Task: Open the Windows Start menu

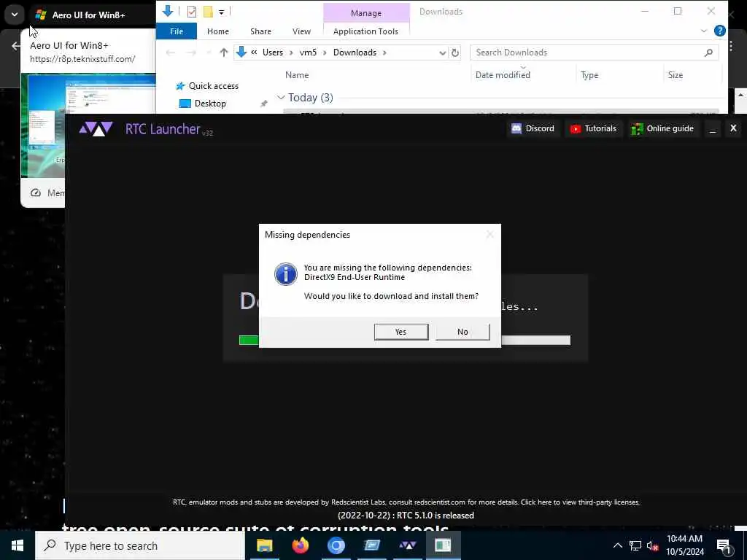Action: click(18, 545)
